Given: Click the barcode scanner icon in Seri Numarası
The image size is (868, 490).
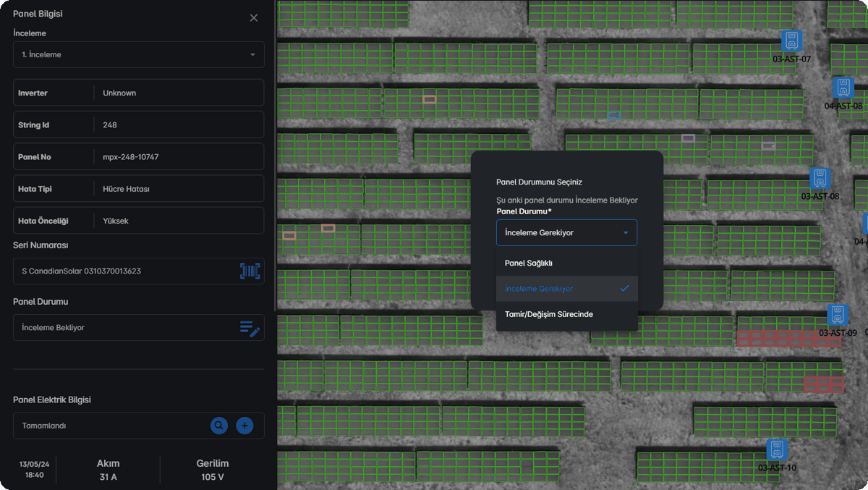Looking at the screenshot, I should [250, 271].
